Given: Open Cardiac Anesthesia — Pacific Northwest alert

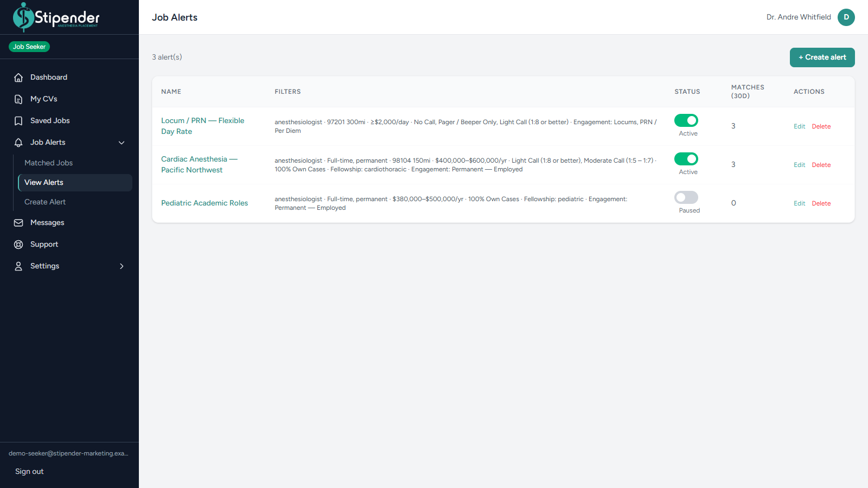Looking at the screenshot, I should (x=199, y=164).
